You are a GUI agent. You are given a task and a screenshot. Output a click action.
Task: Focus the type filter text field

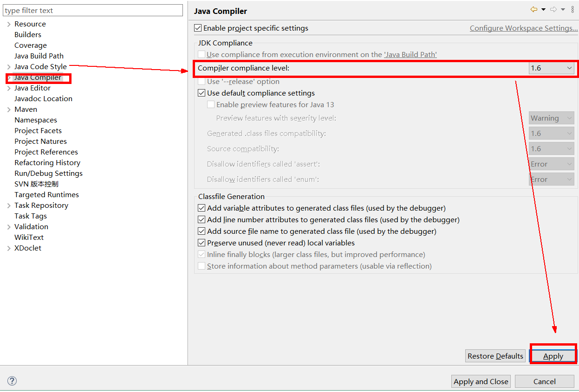coord(93,10)
